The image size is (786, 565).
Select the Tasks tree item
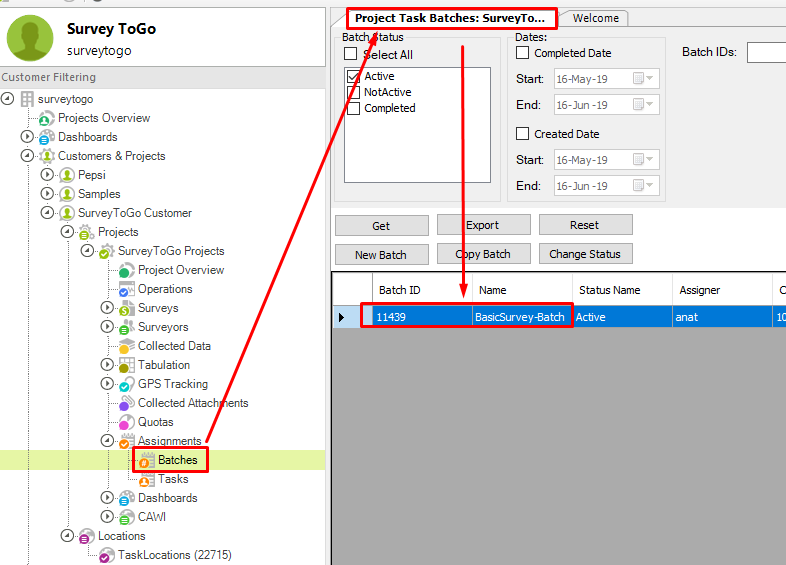tap(173, 479)
